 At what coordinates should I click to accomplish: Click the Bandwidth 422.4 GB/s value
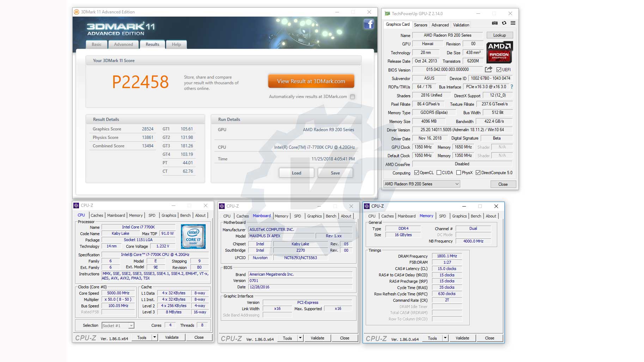[494, 121]
